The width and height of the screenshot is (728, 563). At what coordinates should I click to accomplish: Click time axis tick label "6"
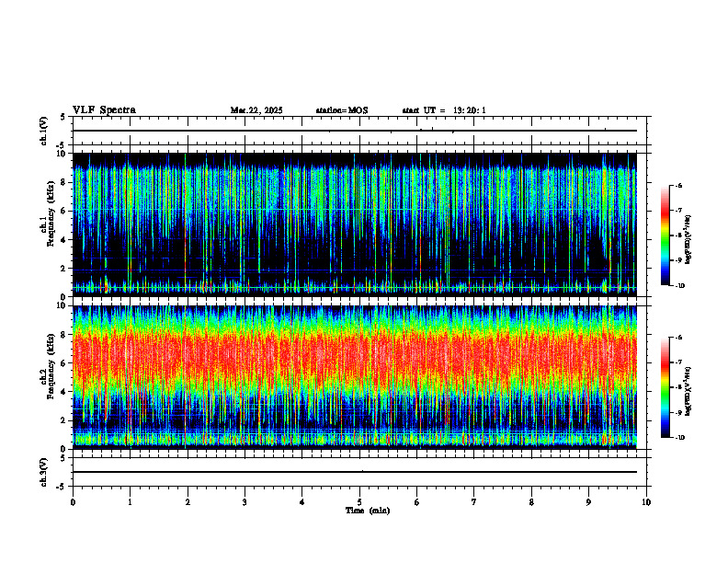coord(417,502)
